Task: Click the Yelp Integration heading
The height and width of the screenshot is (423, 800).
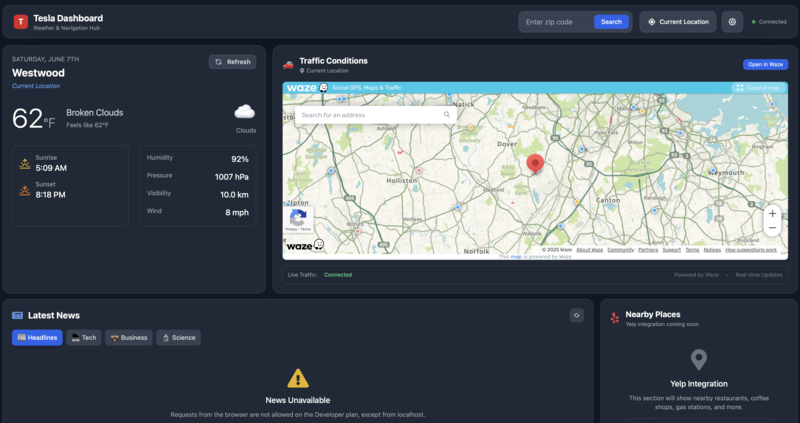Action: click(698, 384)
